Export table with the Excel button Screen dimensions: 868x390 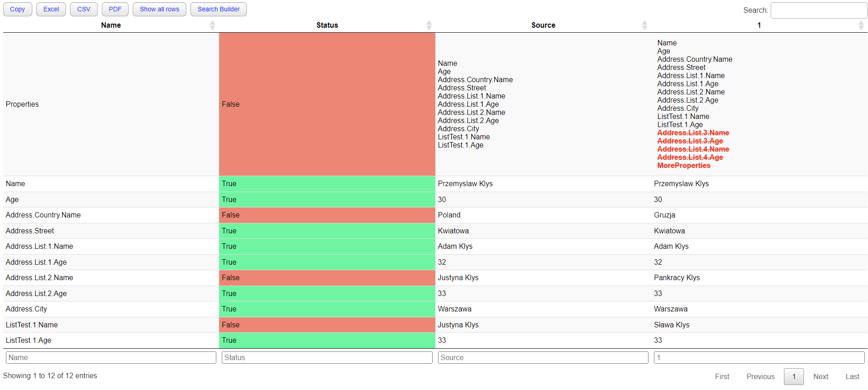[x=51, y=9]
